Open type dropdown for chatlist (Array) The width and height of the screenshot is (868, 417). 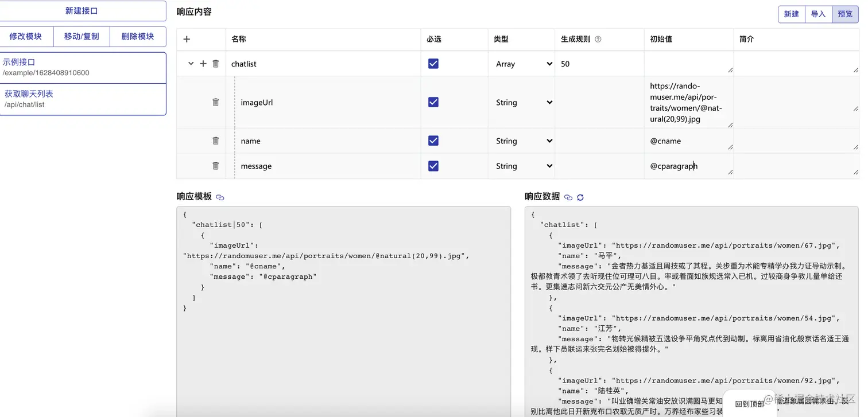click(523, 64)
